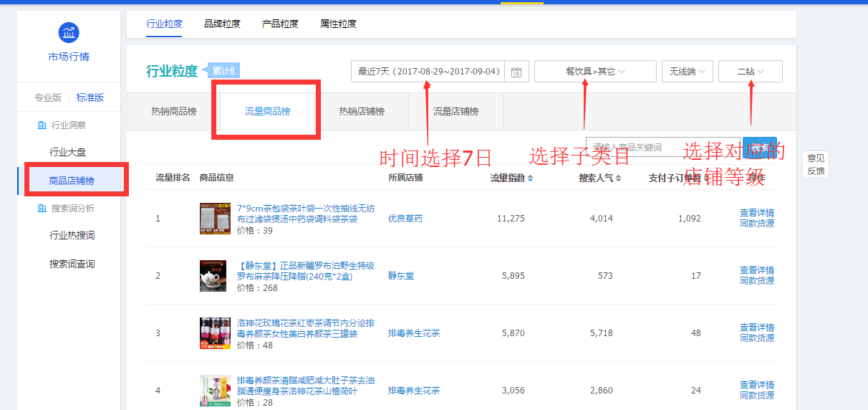
Task: Switch to 专业版 version
Action: (48, 97)
